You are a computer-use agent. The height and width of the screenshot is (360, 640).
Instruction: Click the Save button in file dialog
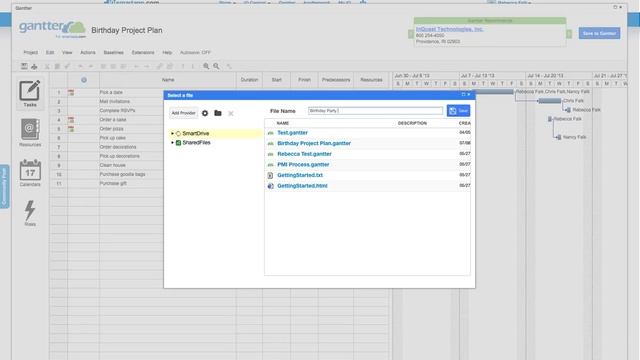[x=458, y=111]
